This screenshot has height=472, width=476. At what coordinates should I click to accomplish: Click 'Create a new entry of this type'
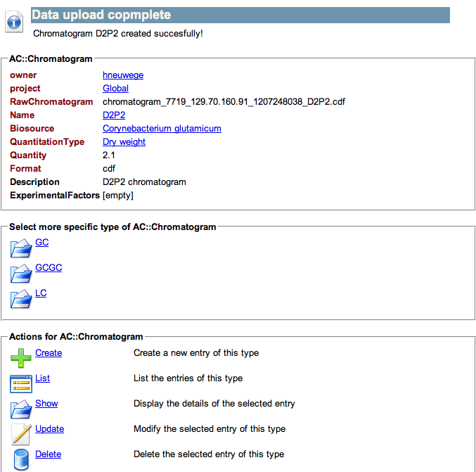click(x=196, y=353)
